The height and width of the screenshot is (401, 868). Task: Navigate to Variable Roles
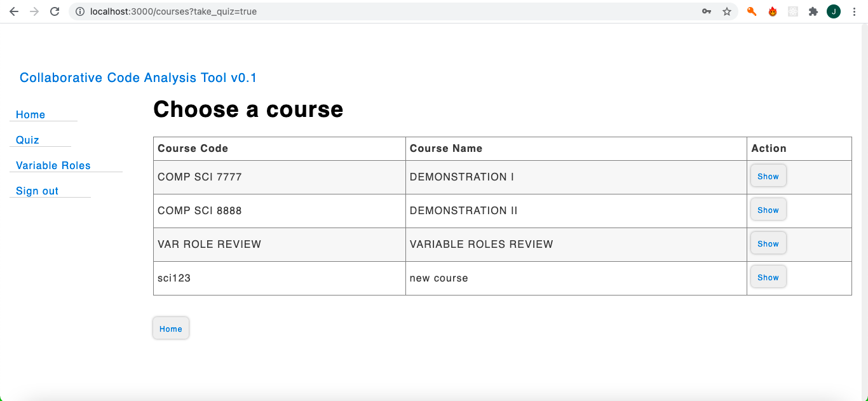52,165
